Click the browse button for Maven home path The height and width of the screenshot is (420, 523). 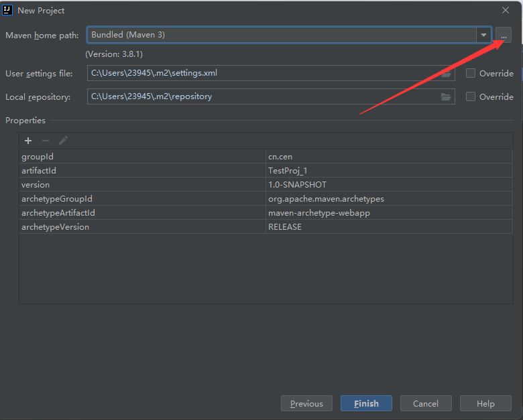click(504, 35)
